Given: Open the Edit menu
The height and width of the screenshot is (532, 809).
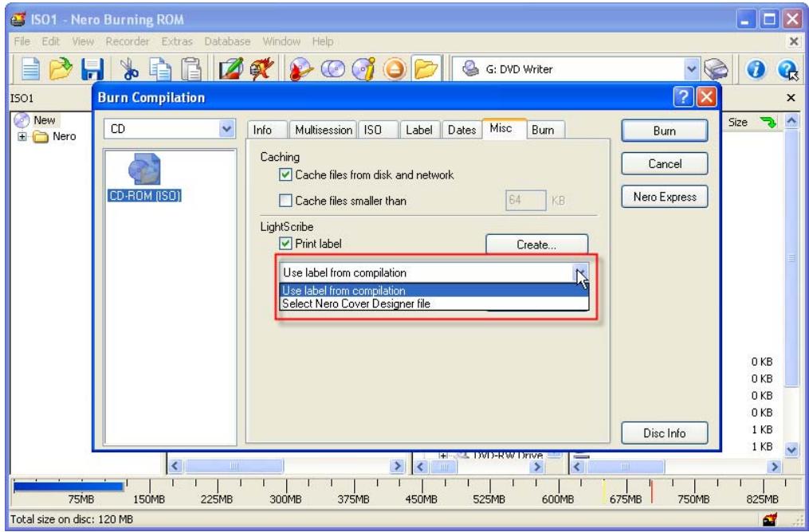Looking at the screenshot, I should click(50, 41).
